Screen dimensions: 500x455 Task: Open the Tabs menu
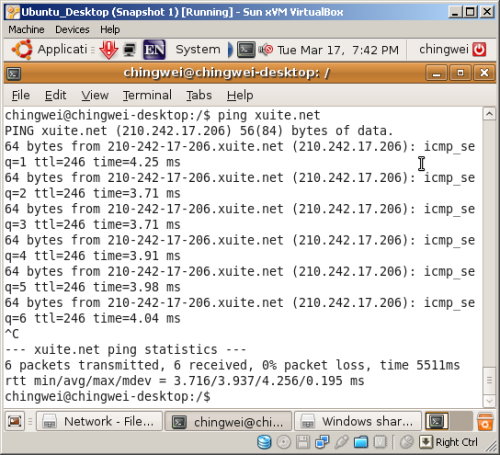click(199, 95)
